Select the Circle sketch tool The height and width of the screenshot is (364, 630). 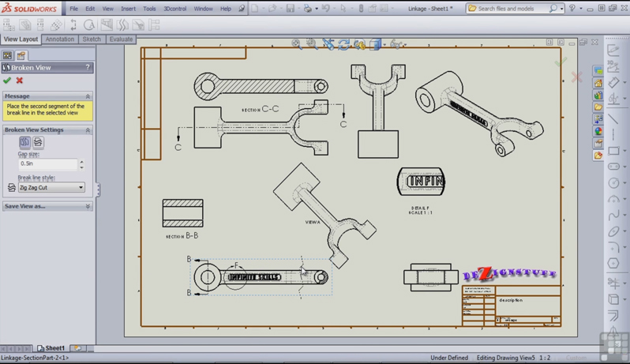pos(613,183)
